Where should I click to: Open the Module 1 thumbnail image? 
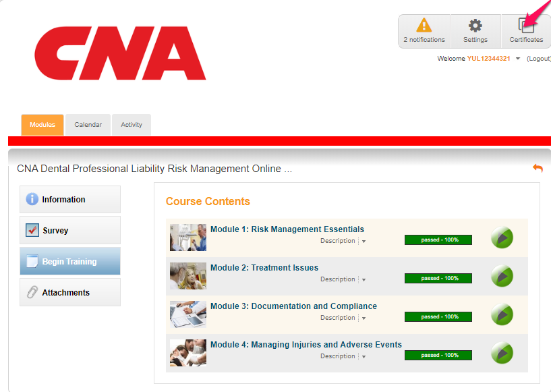[188, 237]
